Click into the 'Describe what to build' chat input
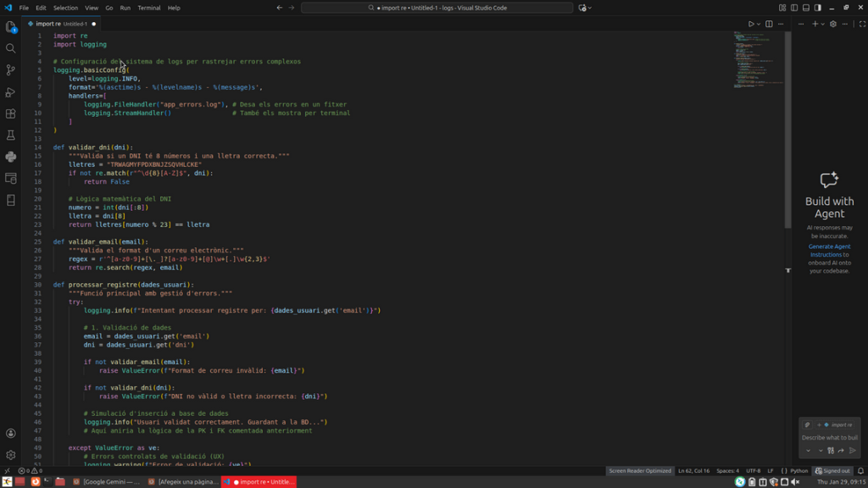Screen dimensions: 868x488 [829, 438]
